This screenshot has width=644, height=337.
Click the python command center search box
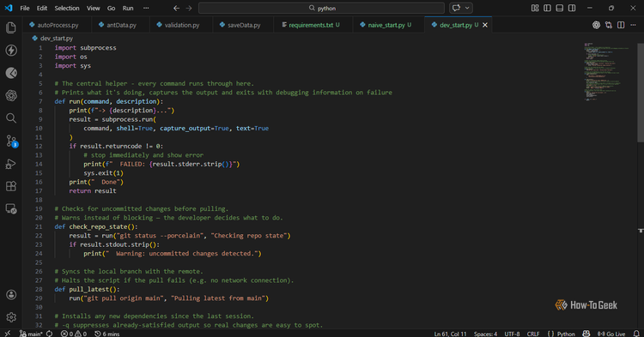pos(321,8)
